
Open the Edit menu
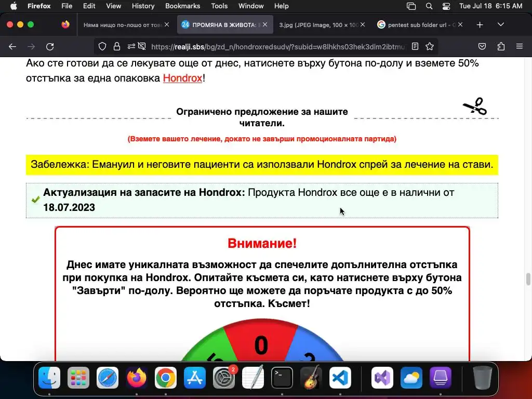pyautogui.click(x=89, y=6)
